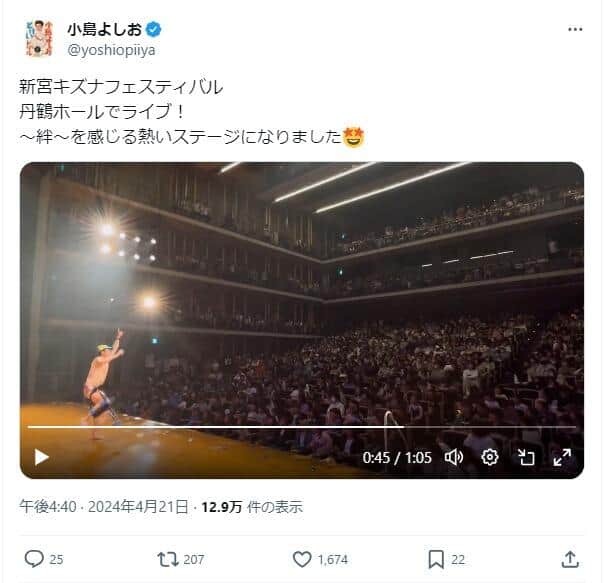Screen dimensions: 604x583
Task: Repost the tweet using the retweet icon
Action: coord(168,559)
